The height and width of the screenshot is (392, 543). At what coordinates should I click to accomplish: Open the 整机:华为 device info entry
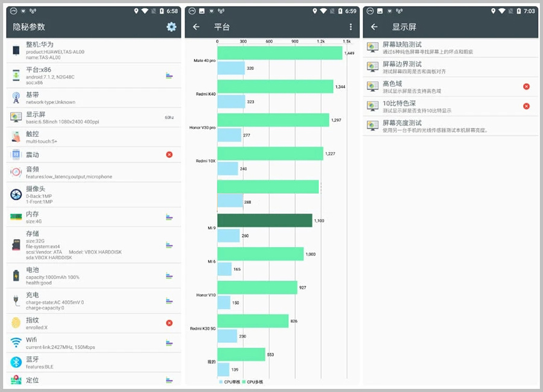click(91, 49)
